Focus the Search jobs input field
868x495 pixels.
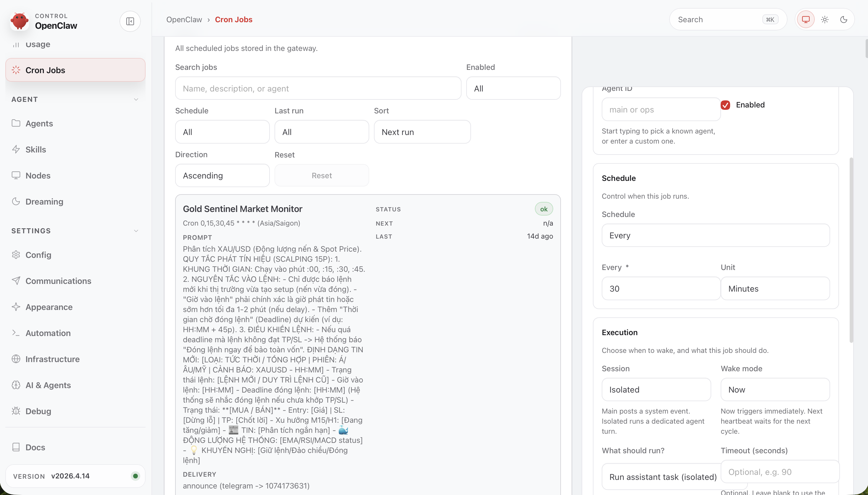317,88
